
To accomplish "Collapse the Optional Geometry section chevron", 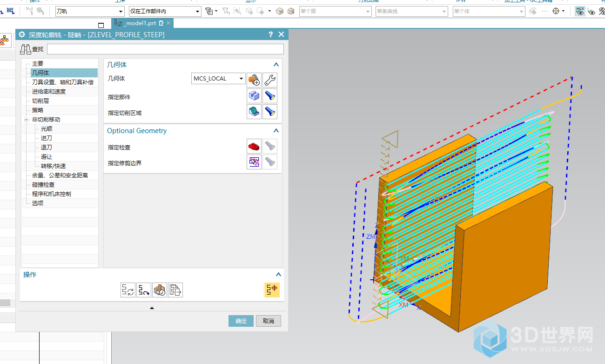I will point(276,131).
